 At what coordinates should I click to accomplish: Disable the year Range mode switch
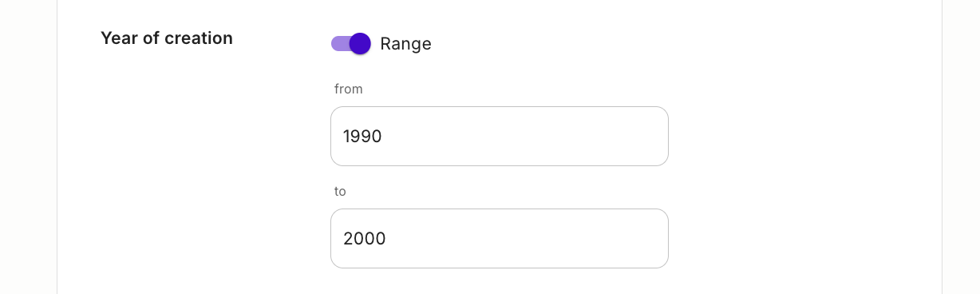(351, 44)
